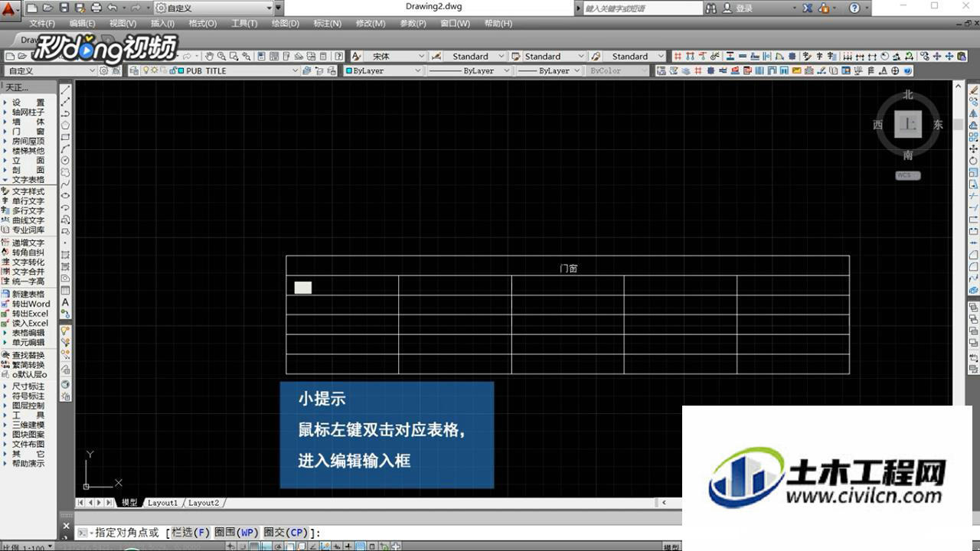
Task: Select the Line draw tool
Action: click(x=66, y=90)
